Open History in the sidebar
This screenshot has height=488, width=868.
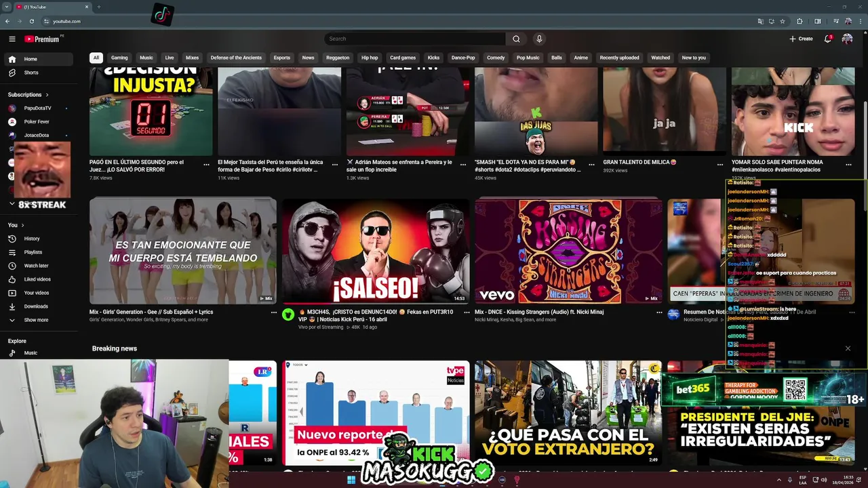tap(37, 239)
